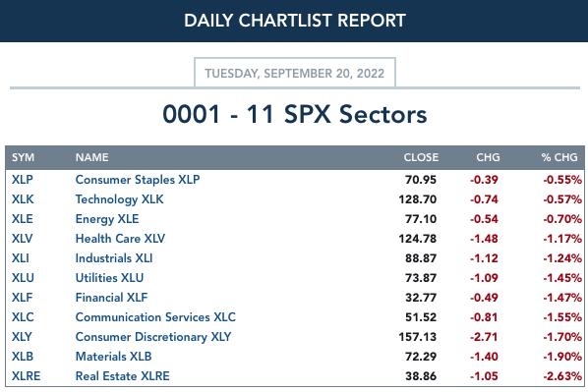Sort table by % CHG column header

click(559, 157)
